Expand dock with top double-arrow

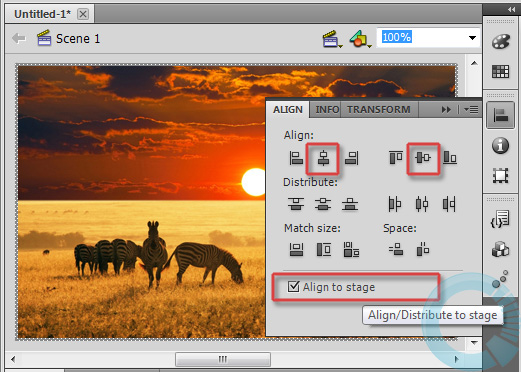511,10
